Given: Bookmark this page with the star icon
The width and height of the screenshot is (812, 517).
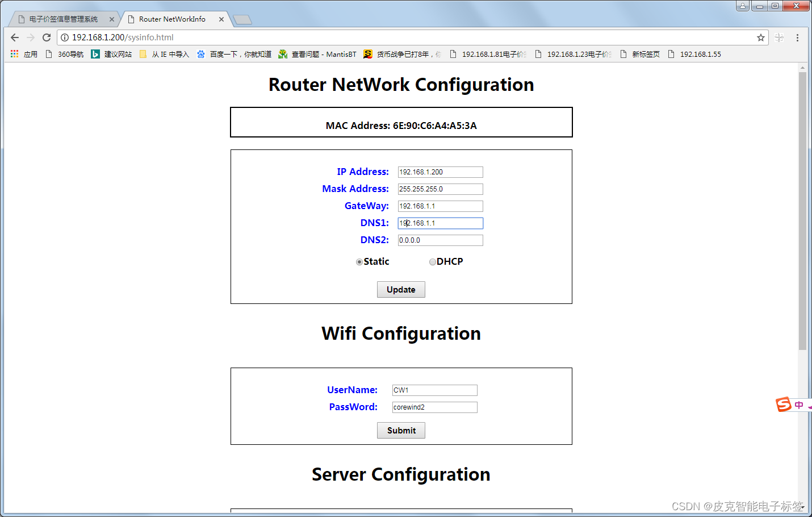Looking at the screenshot, I should coord(761,37).
